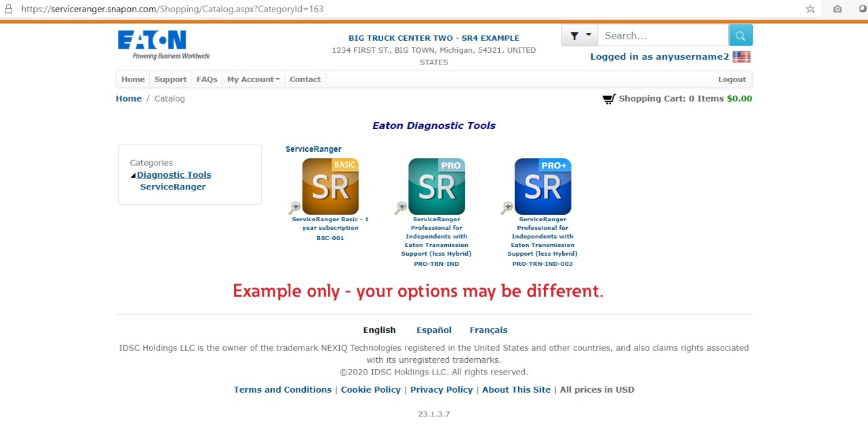The image size is (868, 447).
Task: Click the blue search magnifier button
Action: pyautogui.click(x=741, y=35)
